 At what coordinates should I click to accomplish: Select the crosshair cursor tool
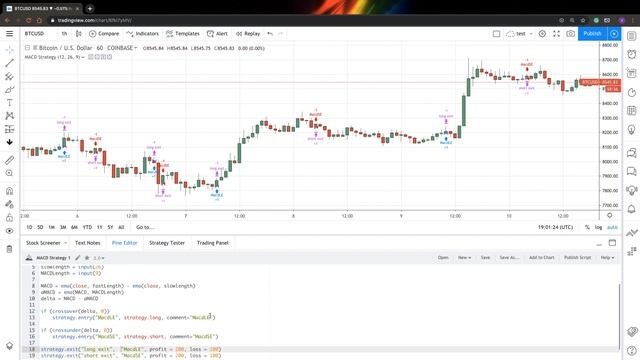(x=9, y=50)
